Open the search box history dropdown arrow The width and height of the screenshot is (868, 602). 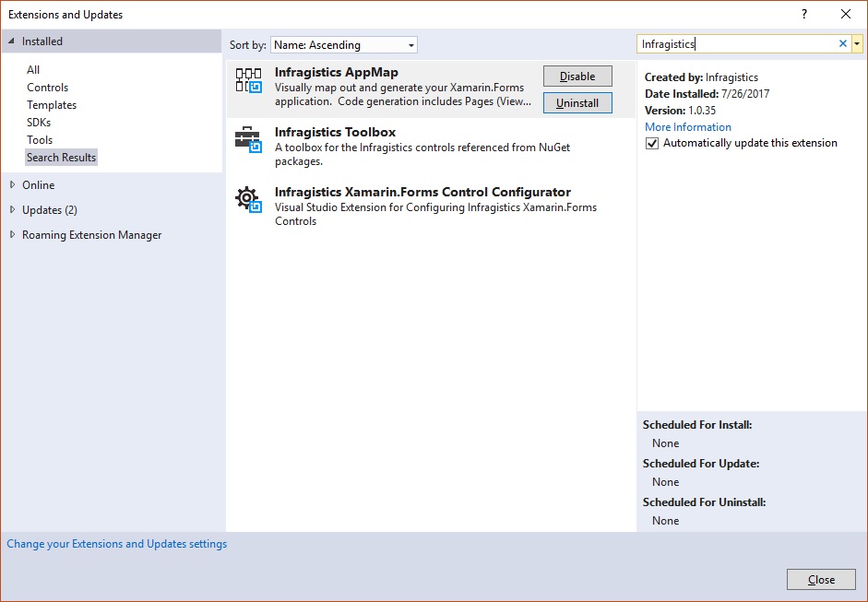[857, 43]
